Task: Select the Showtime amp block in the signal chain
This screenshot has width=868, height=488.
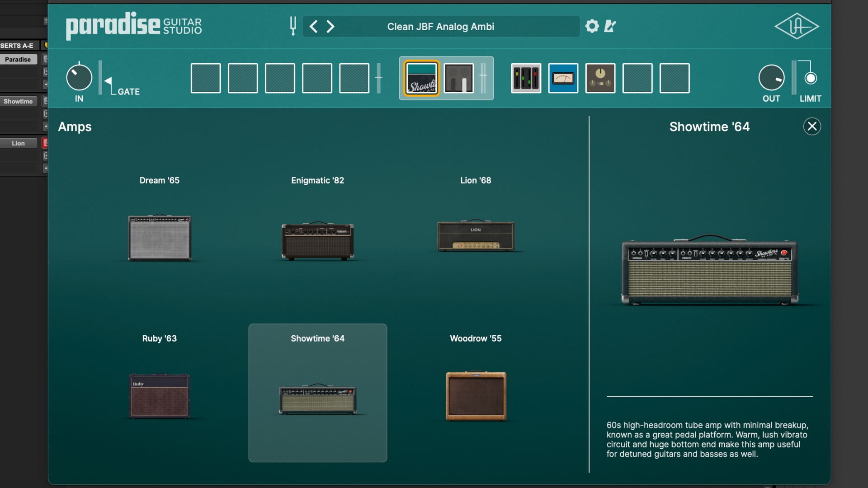Action: pos(420,78)
